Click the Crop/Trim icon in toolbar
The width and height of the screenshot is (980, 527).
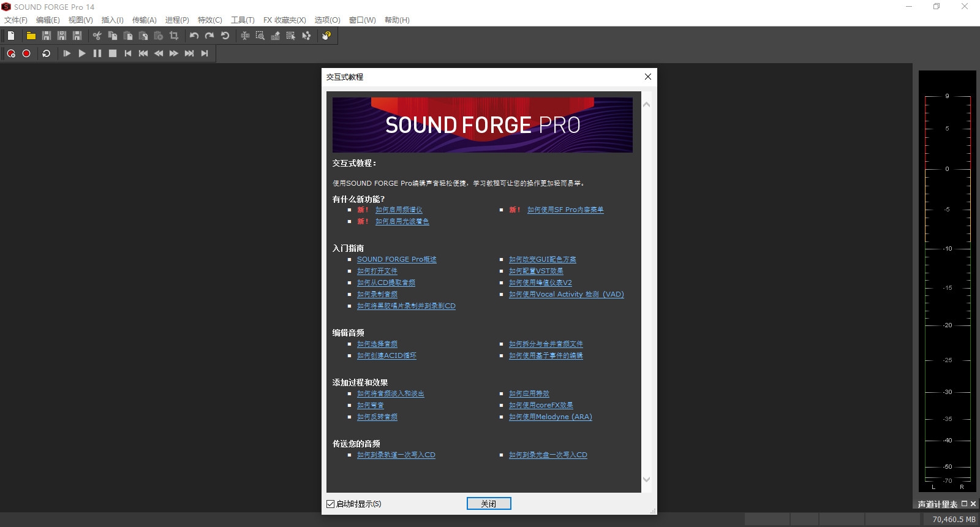pos(174,36)
